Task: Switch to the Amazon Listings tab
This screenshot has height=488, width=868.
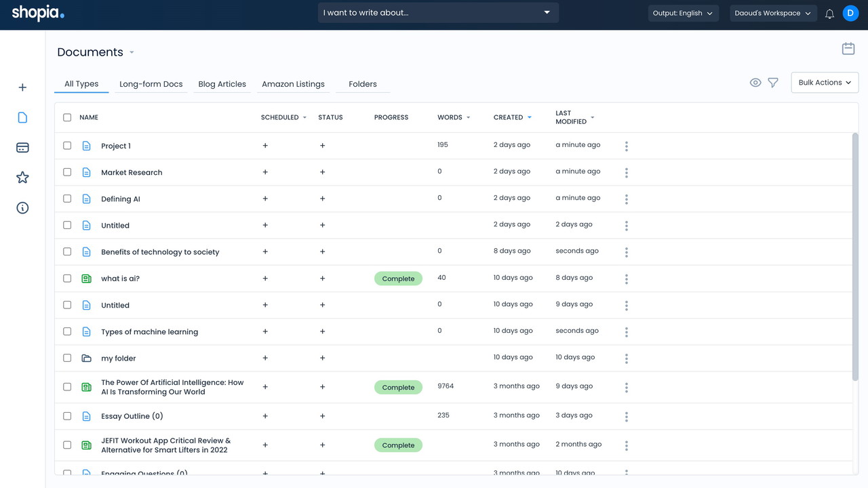Action: click(293, 84)
